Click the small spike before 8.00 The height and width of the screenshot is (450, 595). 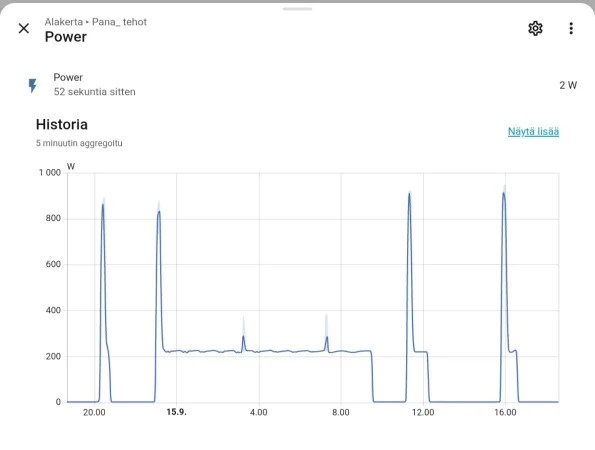[x=326, y=337]
